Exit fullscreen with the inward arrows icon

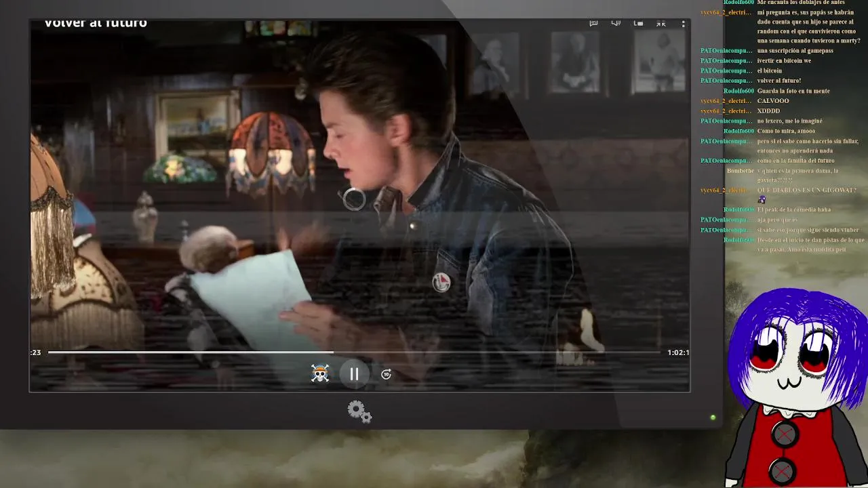point(661,23)
